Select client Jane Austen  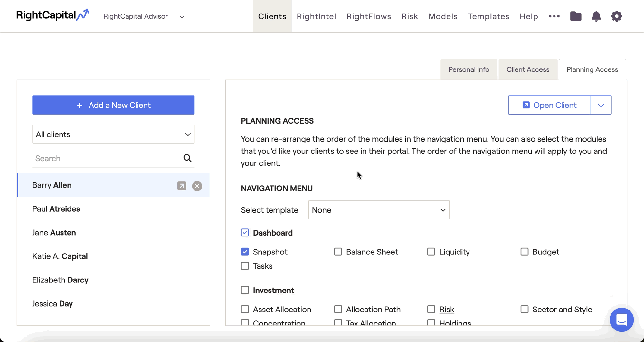113,232
